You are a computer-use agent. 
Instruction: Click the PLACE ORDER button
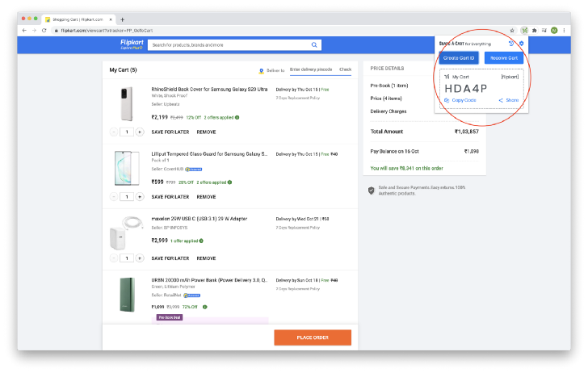point(313,337)
